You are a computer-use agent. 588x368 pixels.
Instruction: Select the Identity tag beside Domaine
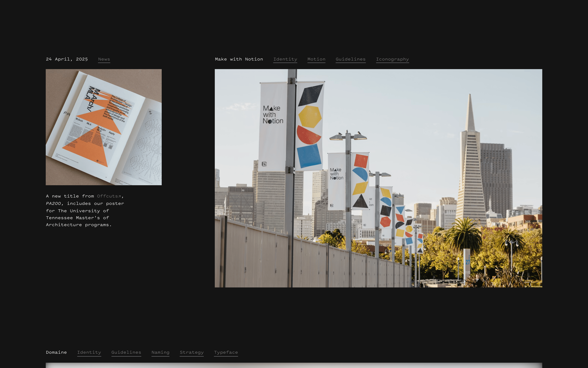(89, 352)
